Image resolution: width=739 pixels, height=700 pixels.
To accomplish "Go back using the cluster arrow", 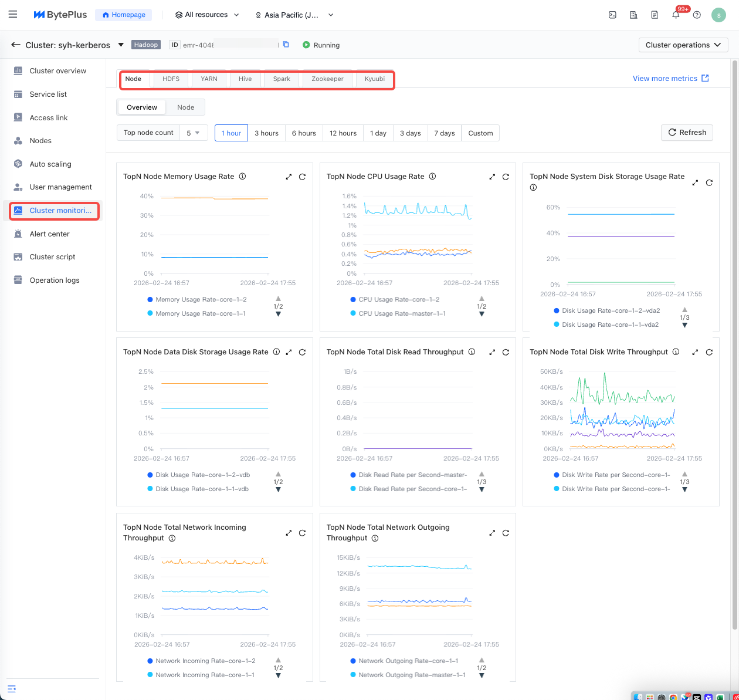I will pos(16,45).
